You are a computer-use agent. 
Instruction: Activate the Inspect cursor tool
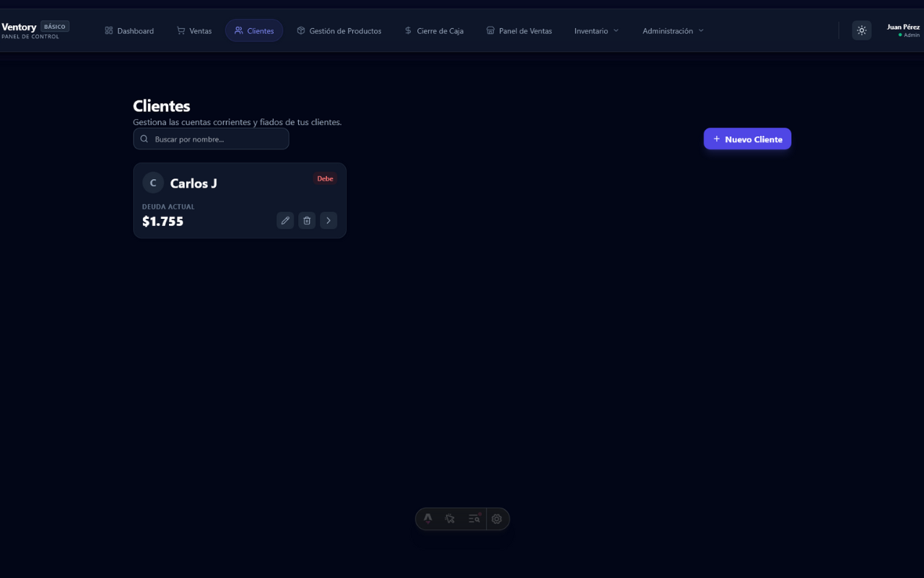(450, 519)
